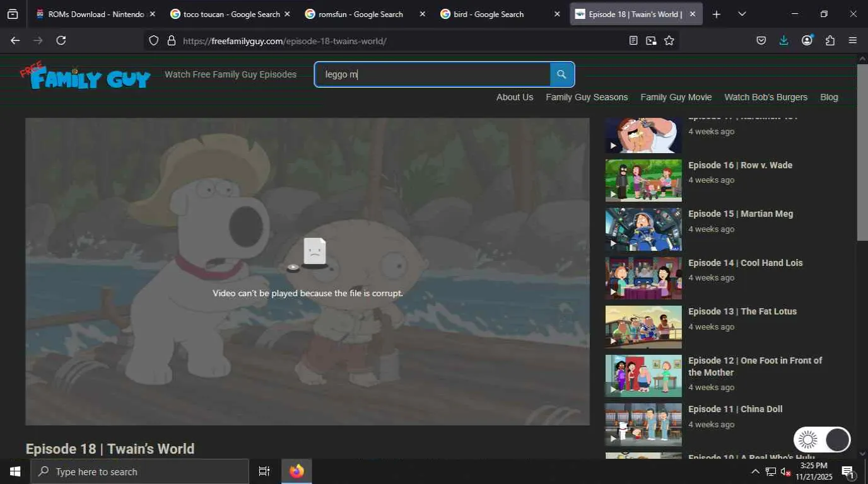Image resolution: width=868 pixels, height=484 pixels.
Task: Open the Windows Start menu
Action: point(15,471)
